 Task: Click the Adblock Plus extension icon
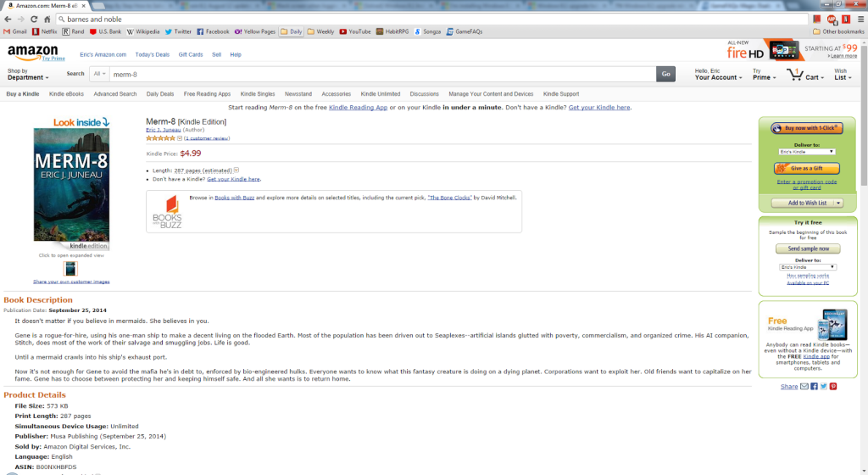click(832, 20)
